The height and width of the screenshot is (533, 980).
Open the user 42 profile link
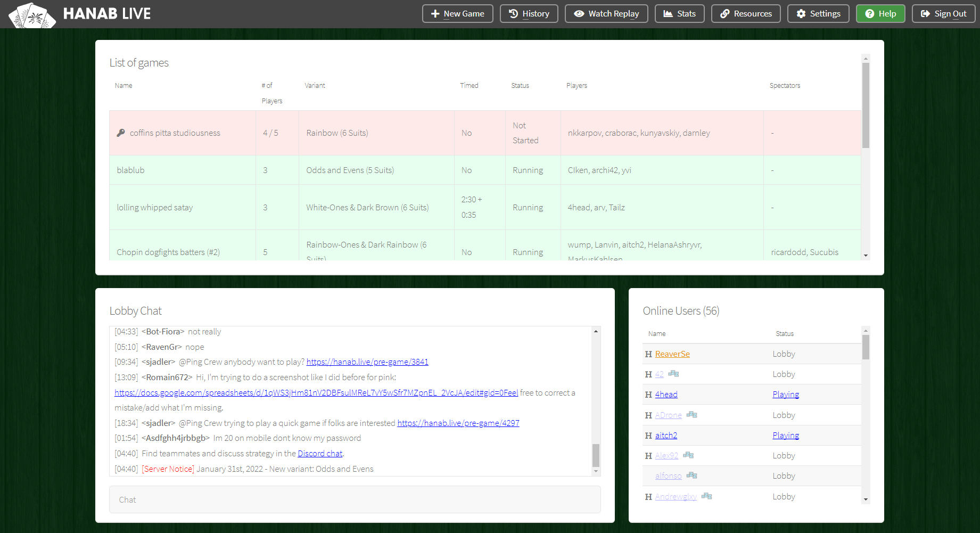point(660,374)
